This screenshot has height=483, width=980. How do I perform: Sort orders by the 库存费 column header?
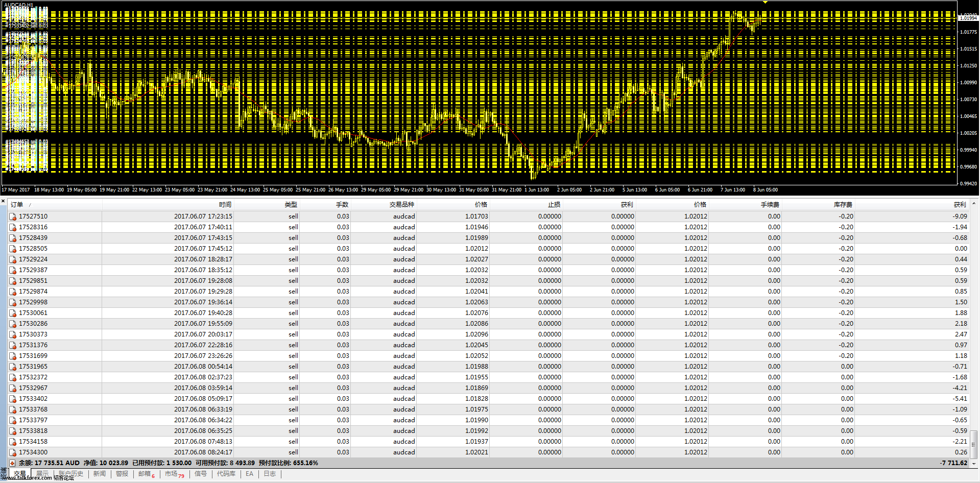pos(819,205)
